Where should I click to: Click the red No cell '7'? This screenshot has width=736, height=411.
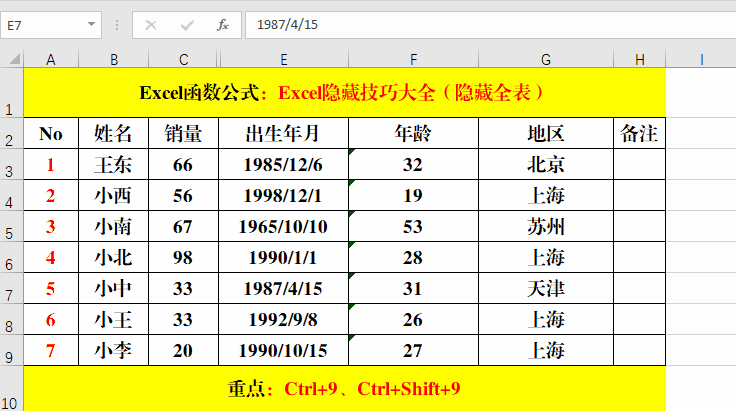(51, 350)
